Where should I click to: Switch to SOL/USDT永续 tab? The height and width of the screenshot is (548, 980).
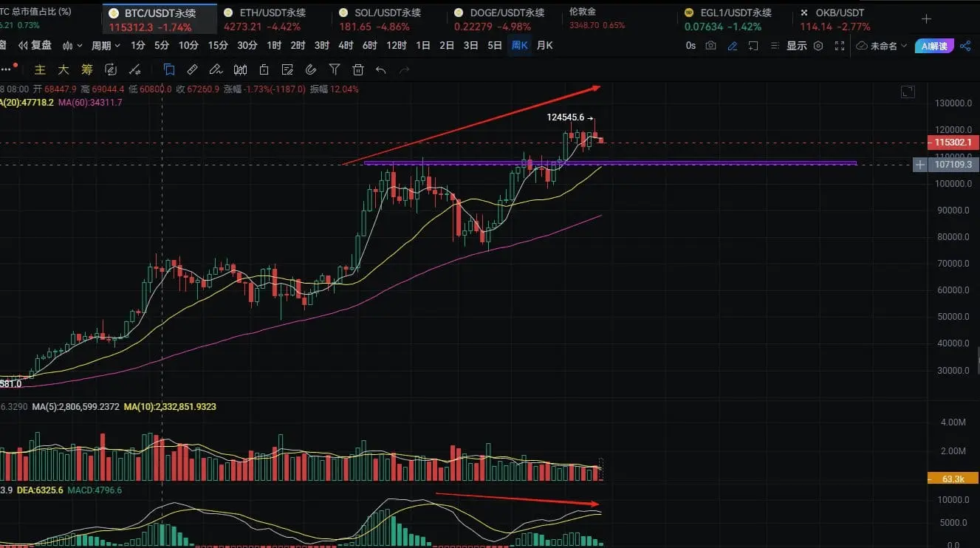(381, 19)
